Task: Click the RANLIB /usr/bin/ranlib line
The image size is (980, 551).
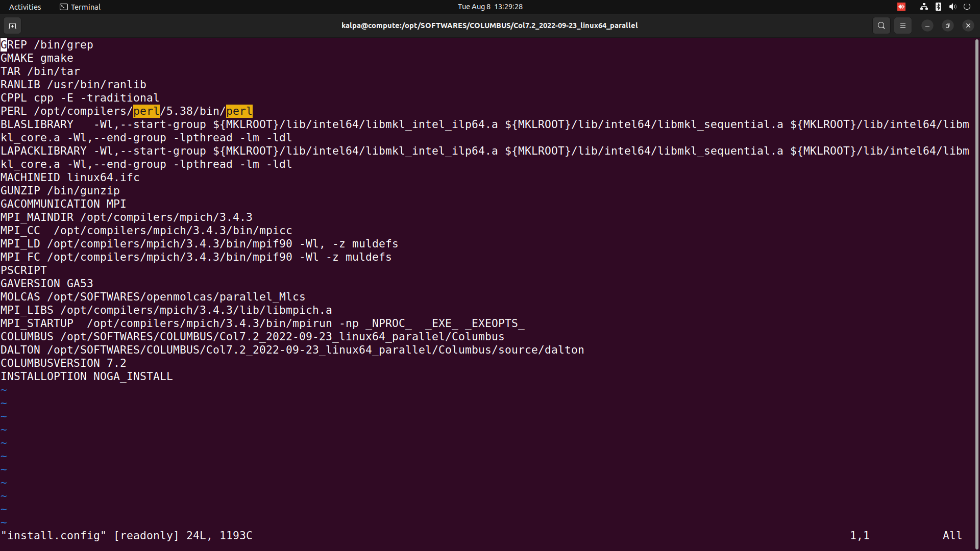Action: tap(73, 85)
